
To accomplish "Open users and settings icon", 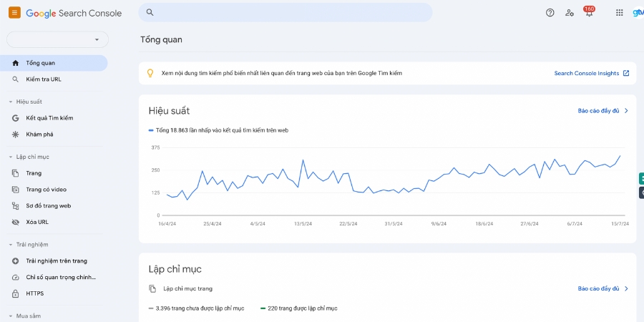I will 570,13.
